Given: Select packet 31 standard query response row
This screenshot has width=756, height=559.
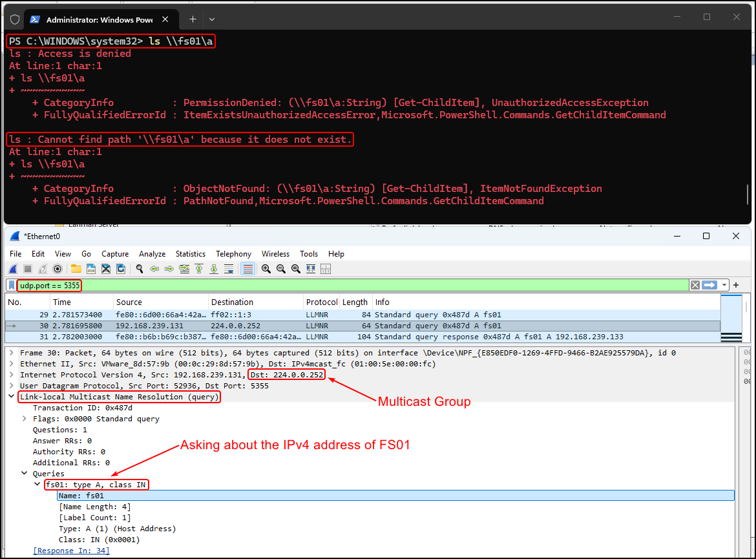Looking at the screenshot, I should (362, 337).
